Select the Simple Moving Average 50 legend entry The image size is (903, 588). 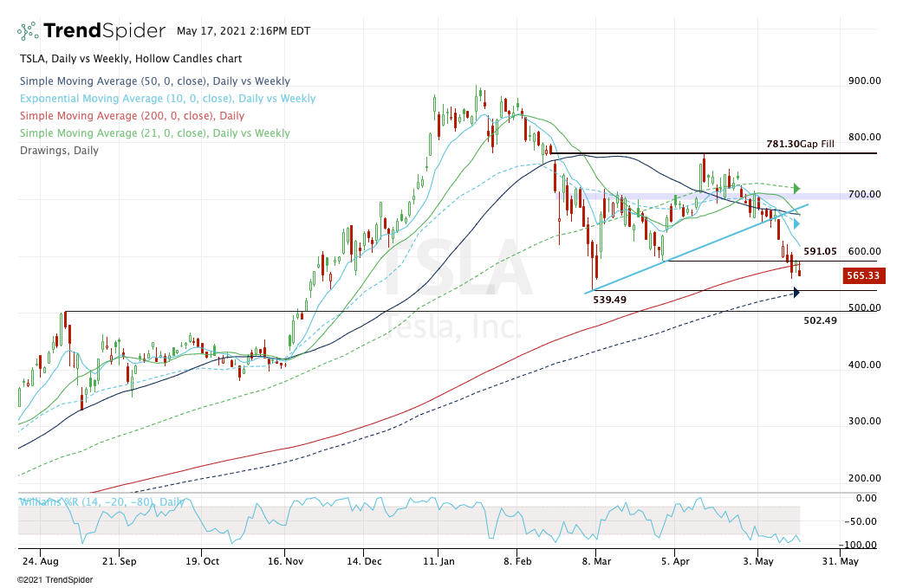pyautogui.click(x=155, y=81)
